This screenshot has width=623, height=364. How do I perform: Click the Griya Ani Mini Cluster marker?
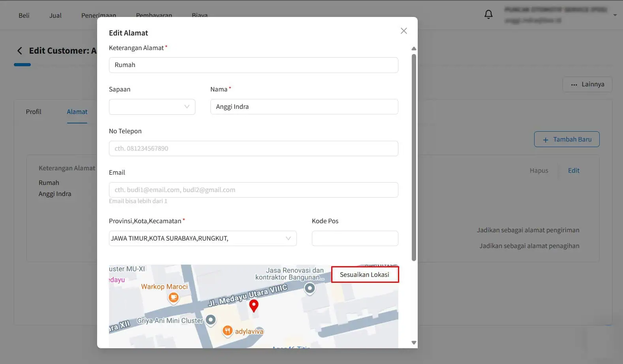211,319
